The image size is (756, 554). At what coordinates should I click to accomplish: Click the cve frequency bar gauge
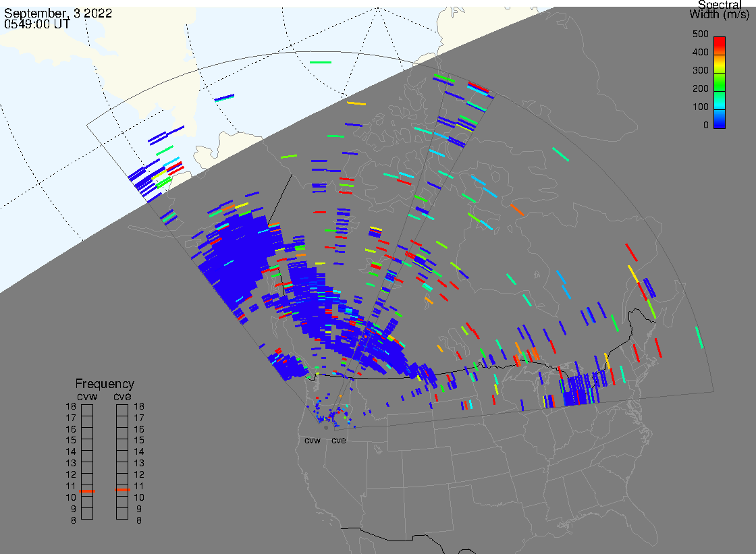(x=122, y=462)
